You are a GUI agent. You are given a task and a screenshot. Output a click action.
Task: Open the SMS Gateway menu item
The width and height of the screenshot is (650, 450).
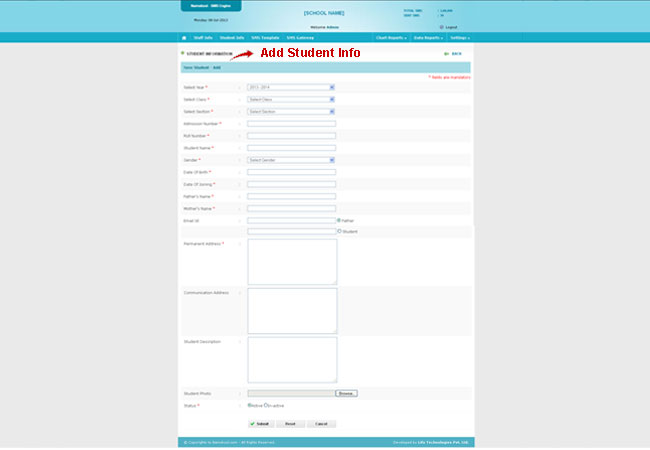click(300, 38)
